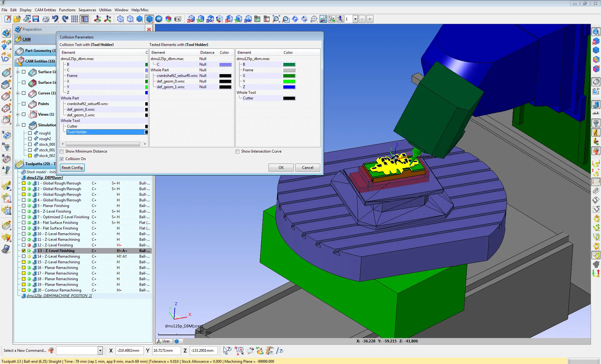Image resolution: width=601 pixels, height=364 pixels.
Task: Toggle the grid display icon
Action: (x=74, y=19)
